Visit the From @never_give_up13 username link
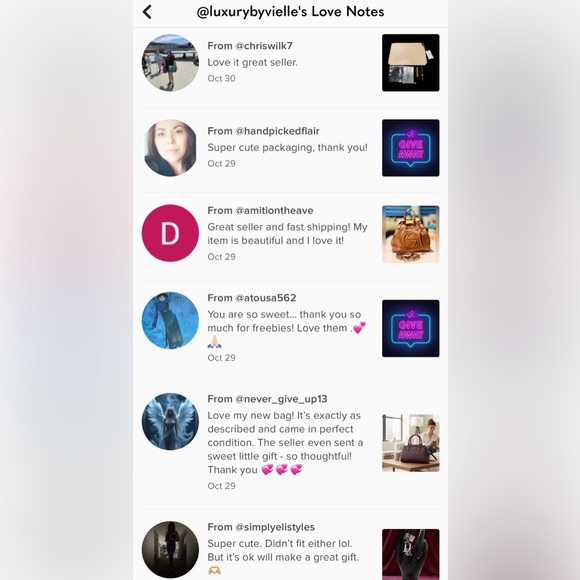The width and height of the screenshot is (580, 580). 267,399
